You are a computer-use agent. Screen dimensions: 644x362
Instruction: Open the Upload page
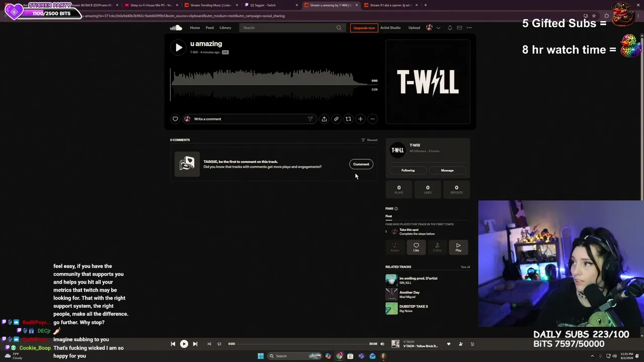[x=414, y=28]
